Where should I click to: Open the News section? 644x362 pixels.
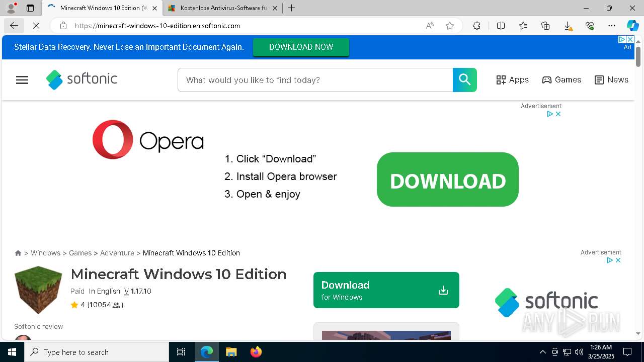click(611, 80)
